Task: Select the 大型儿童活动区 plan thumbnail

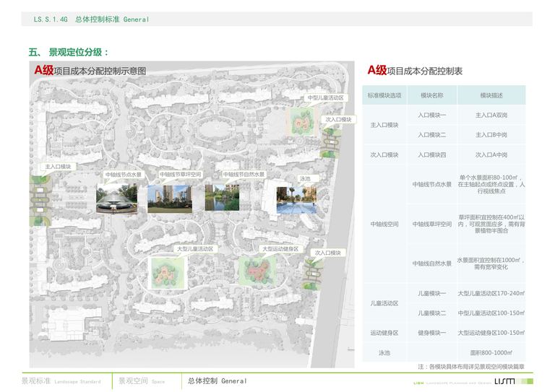Action: tap(168, 273)
